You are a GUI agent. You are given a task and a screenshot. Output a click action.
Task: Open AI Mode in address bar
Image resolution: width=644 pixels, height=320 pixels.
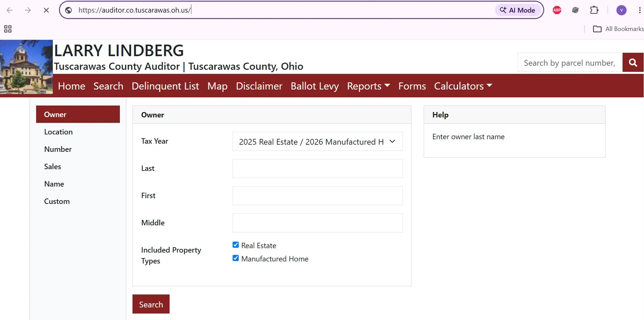tap(517, 10)
